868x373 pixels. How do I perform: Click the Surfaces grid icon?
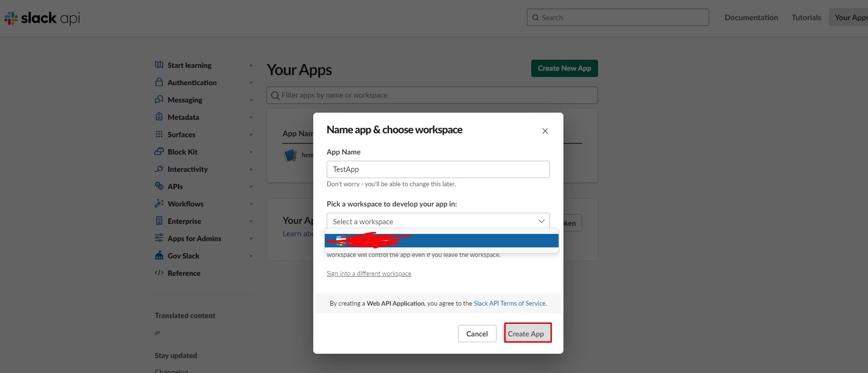click(159, 134)
